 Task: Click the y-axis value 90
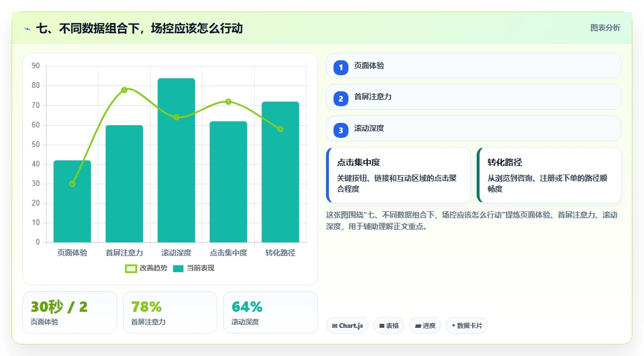(36, 66)
